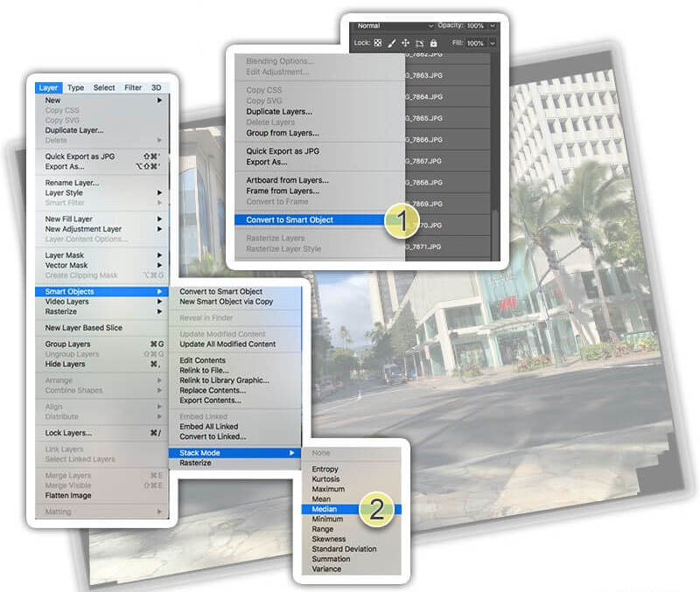Click the lock image pixels brush icon
The height and width of the screenshot is (592, 700).
[x=392, y=43]
